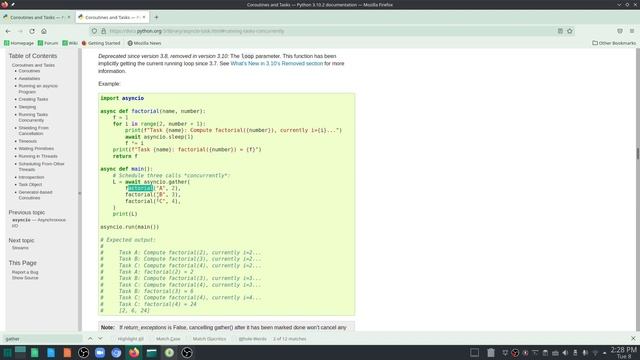Jump to Creating Tasks section
This screenshot has width=640, height=360.
tap(33, 99)
